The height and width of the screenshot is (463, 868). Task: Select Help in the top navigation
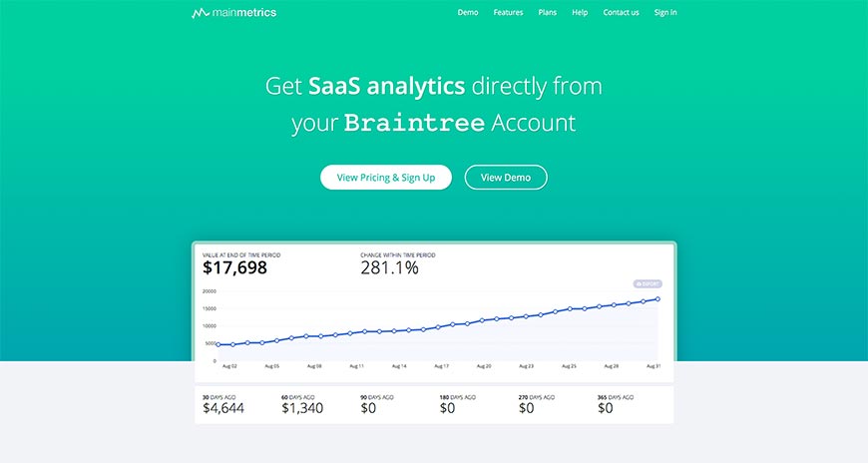tap(580, 13)
